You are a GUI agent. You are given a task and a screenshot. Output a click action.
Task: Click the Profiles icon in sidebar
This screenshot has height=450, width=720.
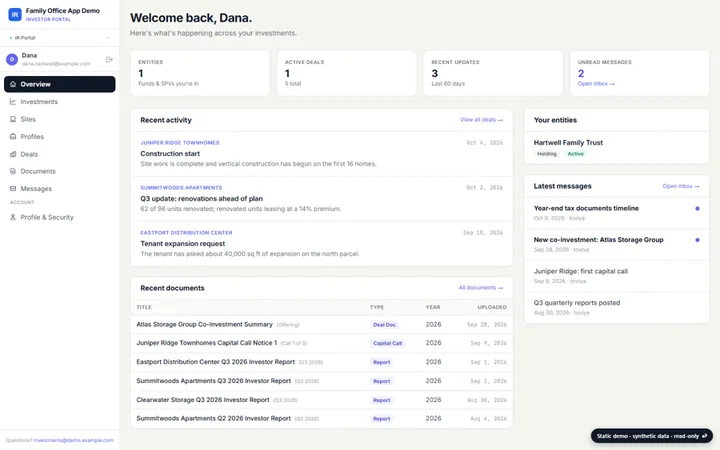click(13, 136)
